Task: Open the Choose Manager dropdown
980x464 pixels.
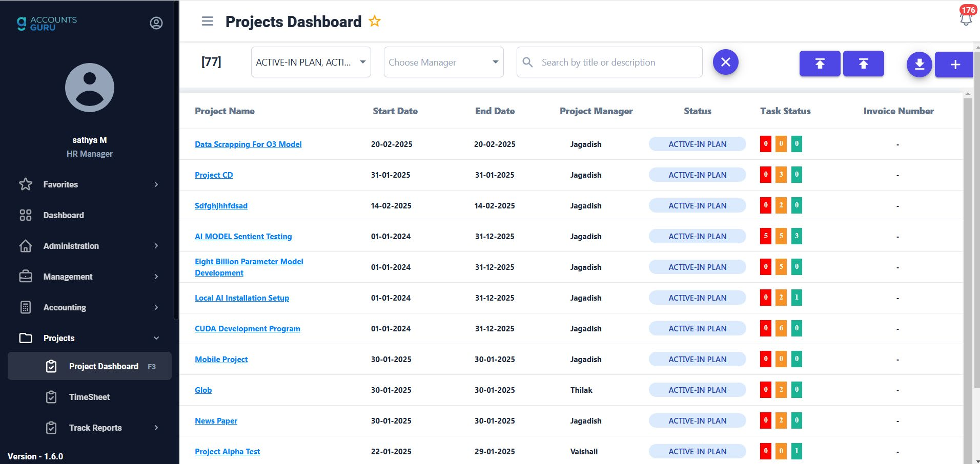Action: [x=443, y=61]
